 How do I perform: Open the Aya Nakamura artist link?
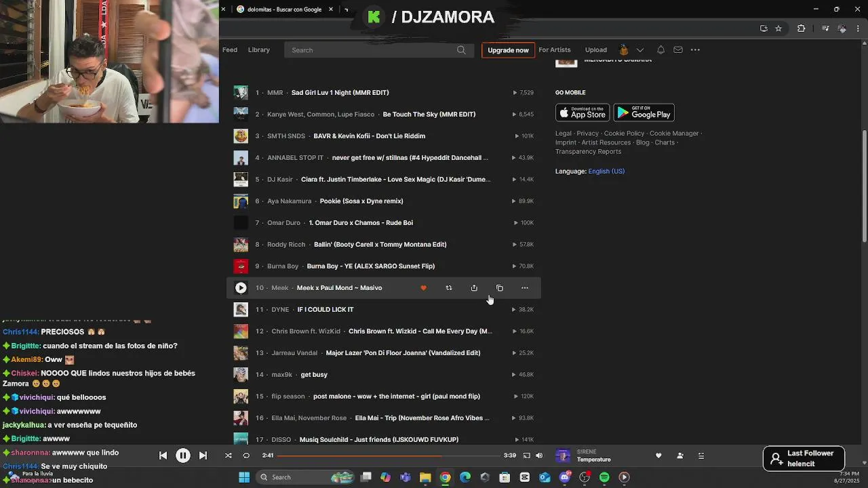point(289,201)
